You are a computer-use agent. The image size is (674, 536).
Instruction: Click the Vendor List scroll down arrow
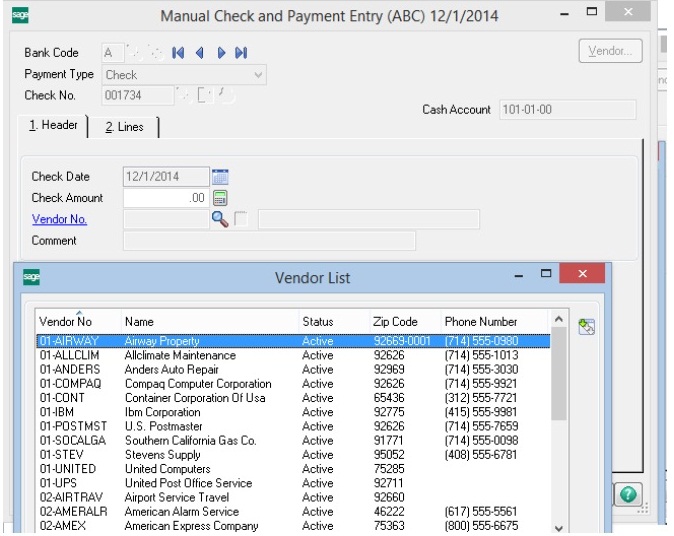click(x=559, y=528)
